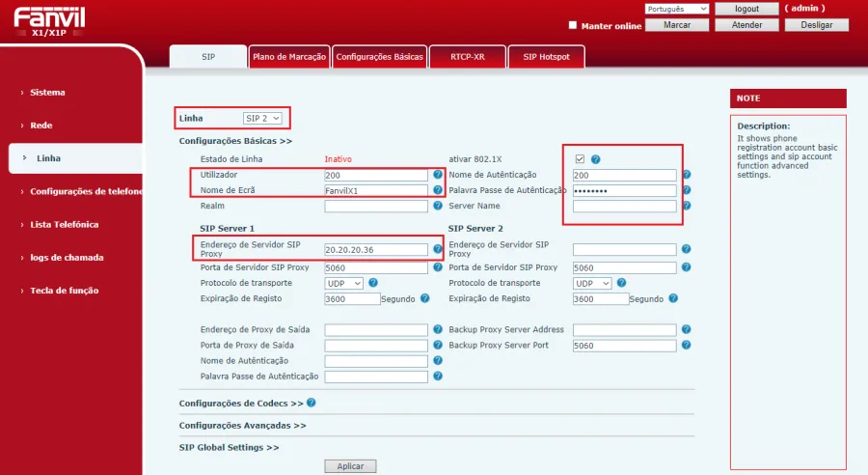Click the Server Name input field
This screenshot has width=868, height=475.
624,207
